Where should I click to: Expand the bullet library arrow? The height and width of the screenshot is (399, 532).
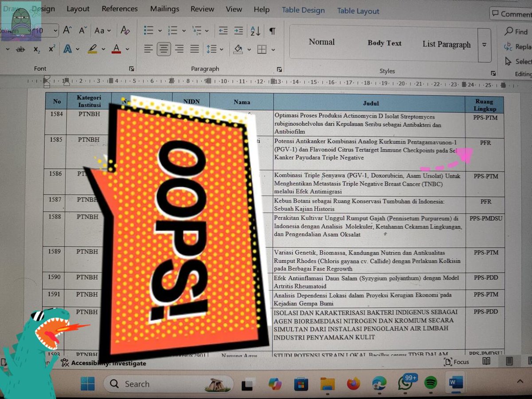click(x=160, y=31)
